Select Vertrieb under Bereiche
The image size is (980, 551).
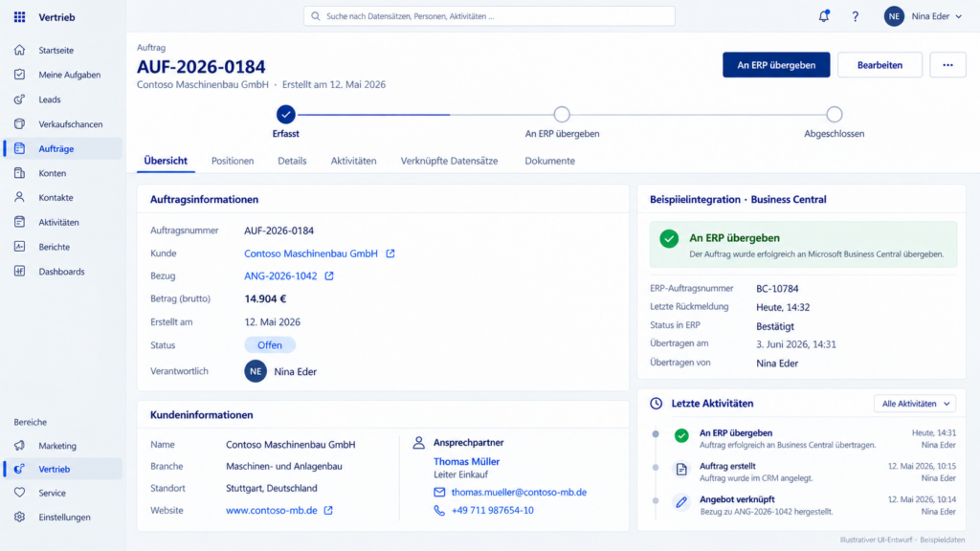[62, 469]
